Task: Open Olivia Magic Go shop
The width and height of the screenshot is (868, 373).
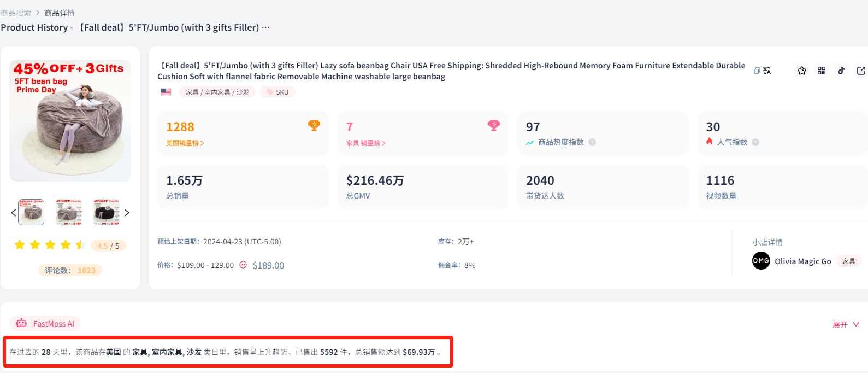Action: pyautogui.click(x=802, y=261)
